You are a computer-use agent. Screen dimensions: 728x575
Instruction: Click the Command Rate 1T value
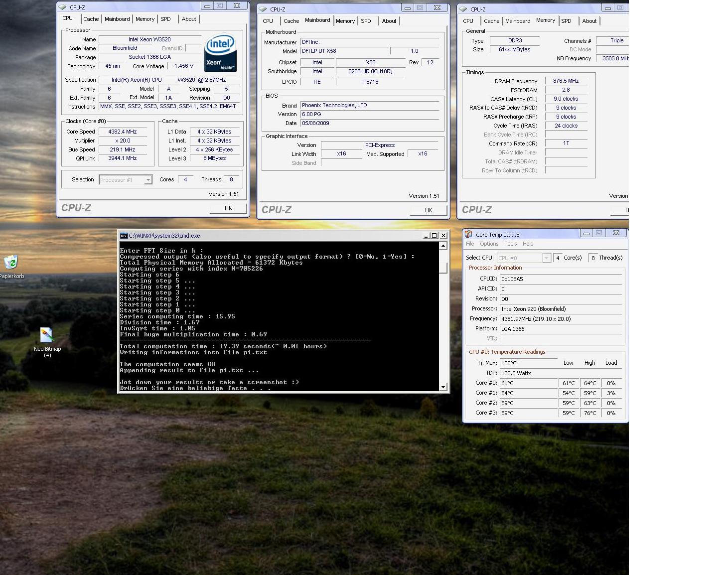[x=566, y=144]
